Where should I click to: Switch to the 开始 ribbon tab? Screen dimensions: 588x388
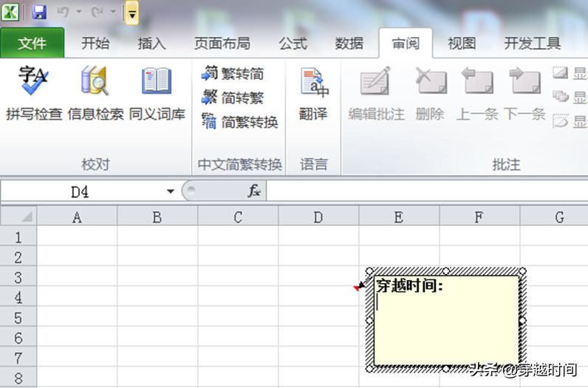(x=95, y=43)
